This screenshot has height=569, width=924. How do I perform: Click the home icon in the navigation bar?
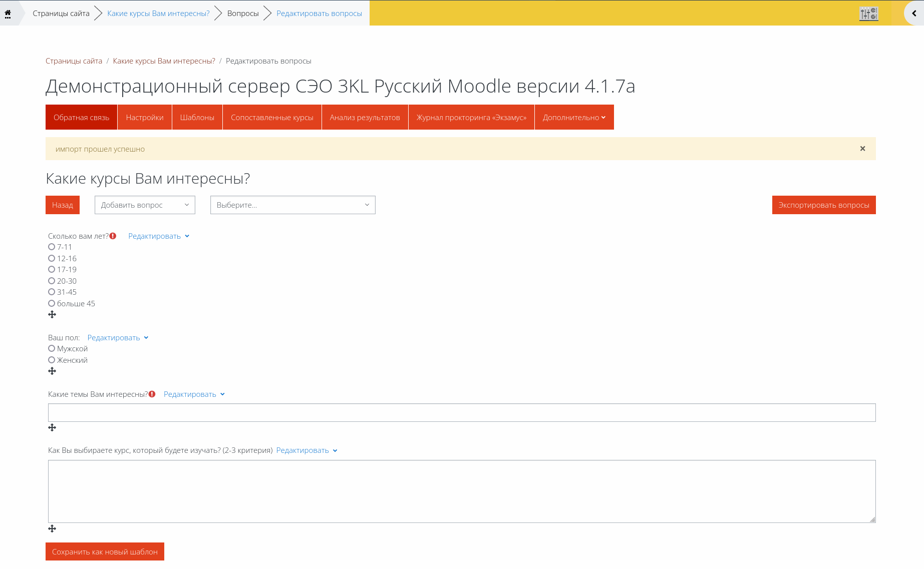8,14
